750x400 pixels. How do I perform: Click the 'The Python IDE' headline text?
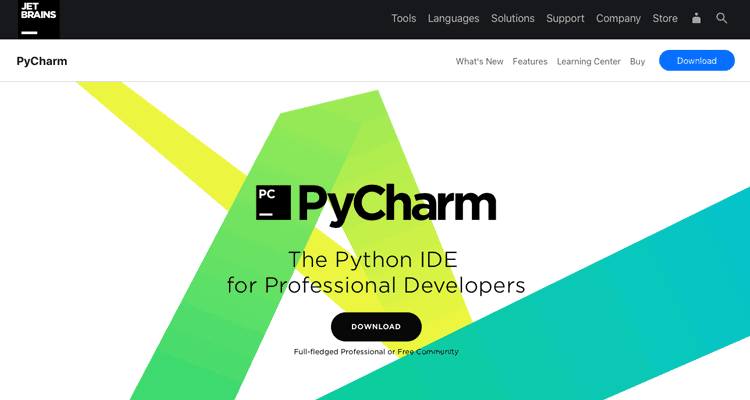point(373,260)
